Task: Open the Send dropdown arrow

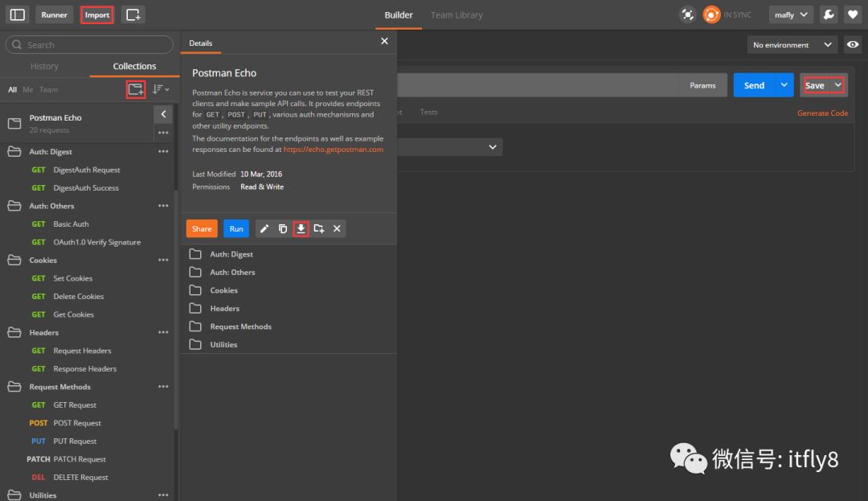Action: 784,85
